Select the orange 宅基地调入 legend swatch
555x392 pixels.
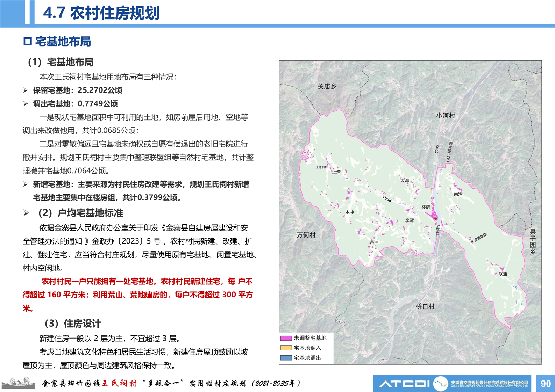point(286,348)
